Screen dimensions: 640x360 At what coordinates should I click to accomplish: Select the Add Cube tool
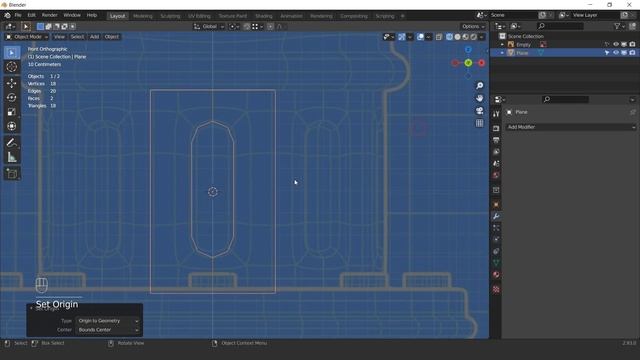tap(12, 173)
